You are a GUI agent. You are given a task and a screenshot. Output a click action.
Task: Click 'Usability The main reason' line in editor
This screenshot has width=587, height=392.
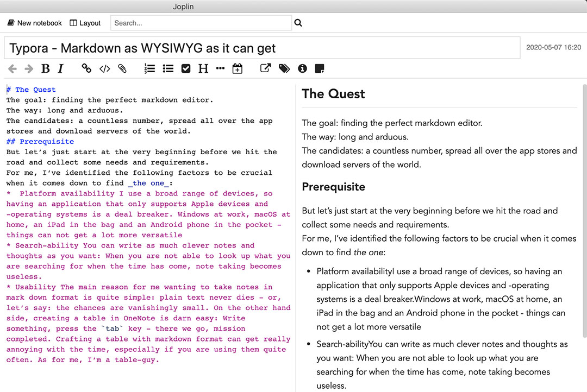click(x=139, y=287)
